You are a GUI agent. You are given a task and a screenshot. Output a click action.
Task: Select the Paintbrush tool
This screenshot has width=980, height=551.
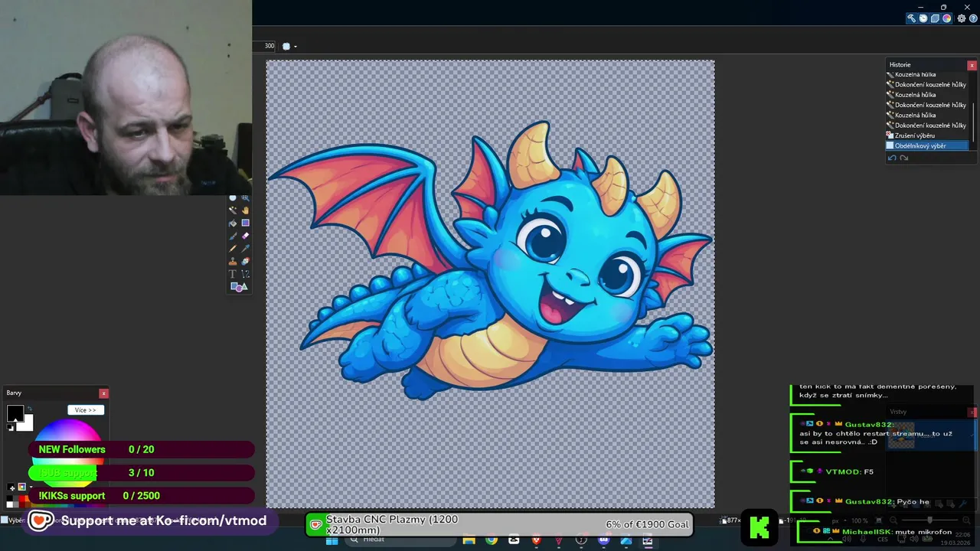click(x=233, y=236)
